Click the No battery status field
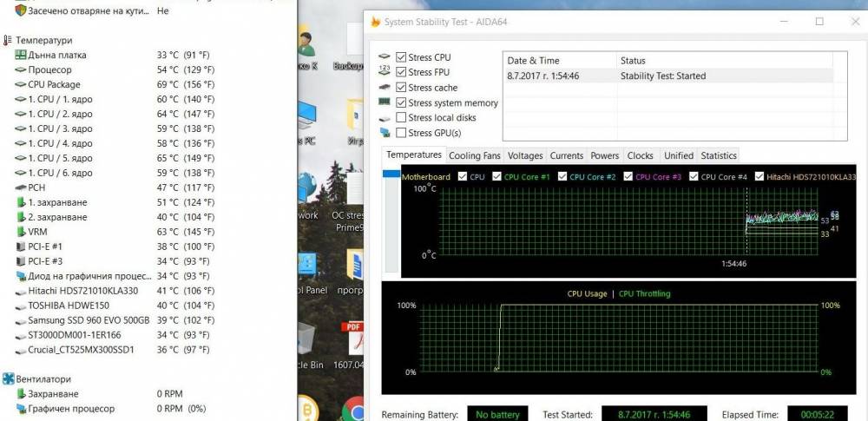This screenshot has width=868, height=421. (x=497, y=414)
